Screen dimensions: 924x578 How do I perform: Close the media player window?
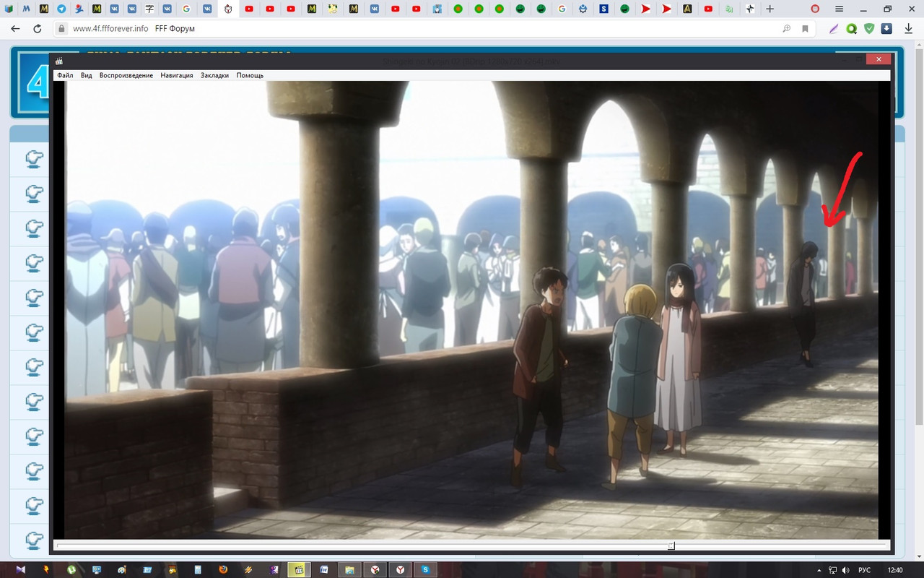[x=878, y=60]
